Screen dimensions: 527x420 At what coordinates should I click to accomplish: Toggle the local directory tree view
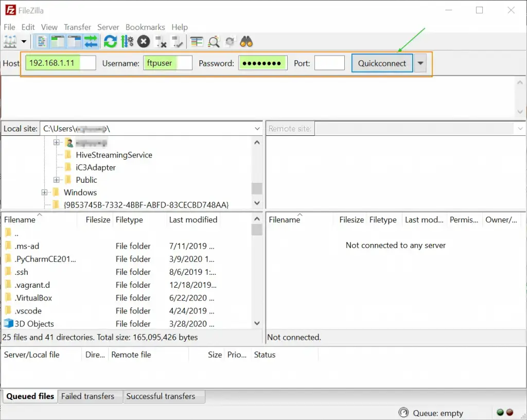click(x=57, y=41)
